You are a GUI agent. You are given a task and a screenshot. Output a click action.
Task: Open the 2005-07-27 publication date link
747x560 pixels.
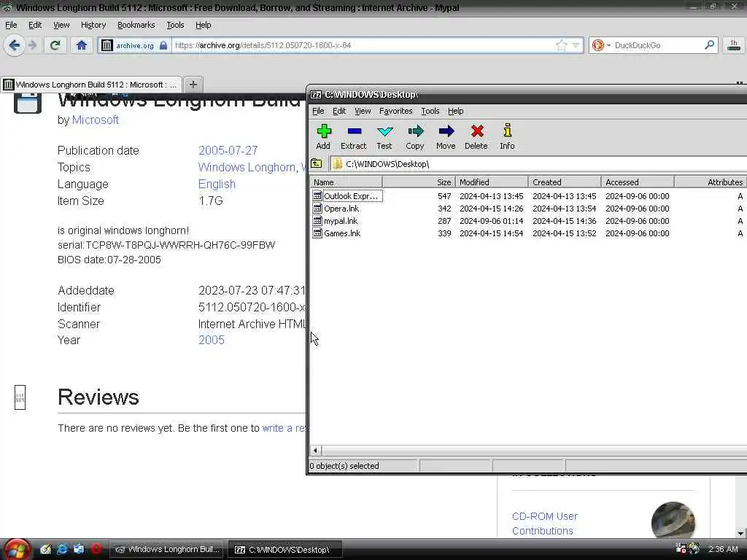tap(228, 150)
